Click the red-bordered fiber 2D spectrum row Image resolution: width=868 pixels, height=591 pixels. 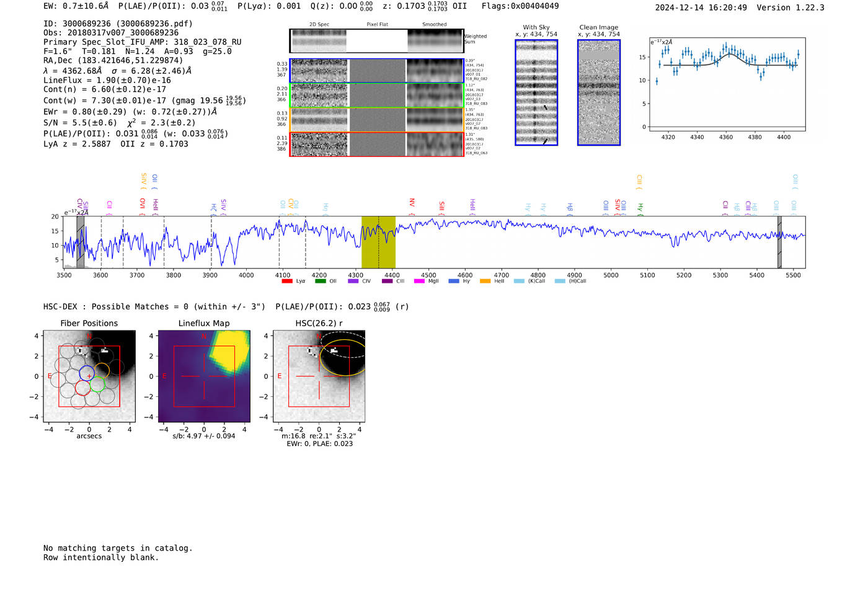pos(376,144)
